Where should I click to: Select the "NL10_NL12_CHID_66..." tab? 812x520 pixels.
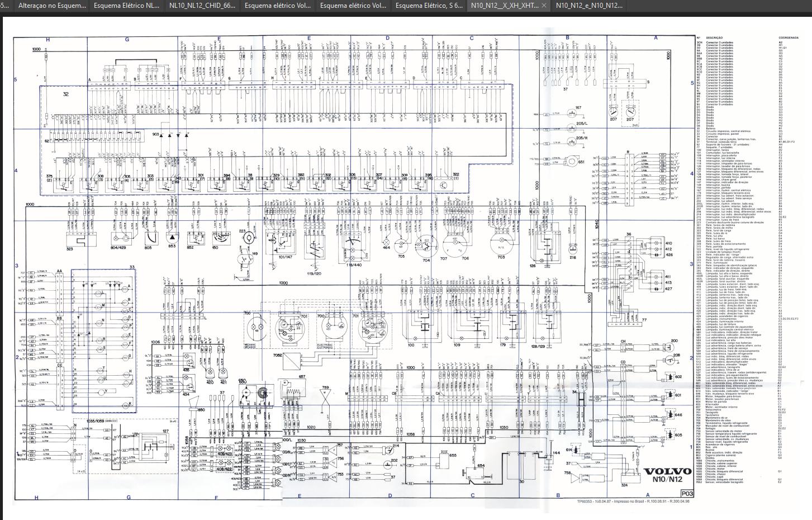pyautogui.click(x=202, y=6)
